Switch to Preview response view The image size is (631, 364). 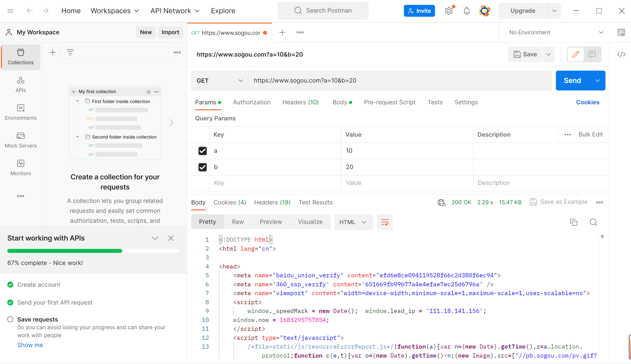tap(271, 222)
